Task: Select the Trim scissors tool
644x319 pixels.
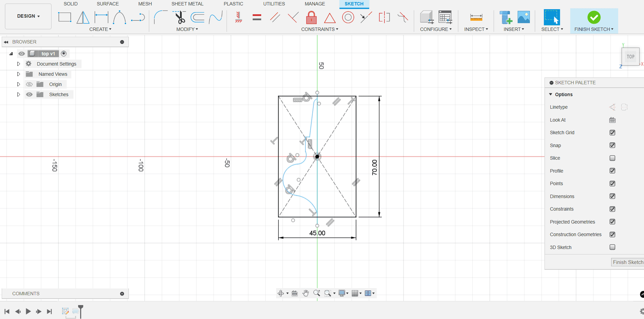Action: (x=179, y=17)
